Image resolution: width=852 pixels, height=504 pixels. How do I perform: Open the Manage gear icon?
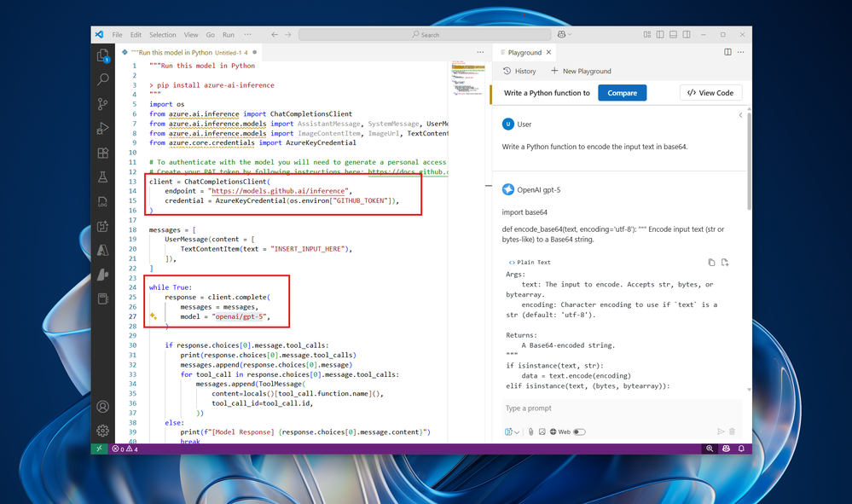[x=102, y=431]
